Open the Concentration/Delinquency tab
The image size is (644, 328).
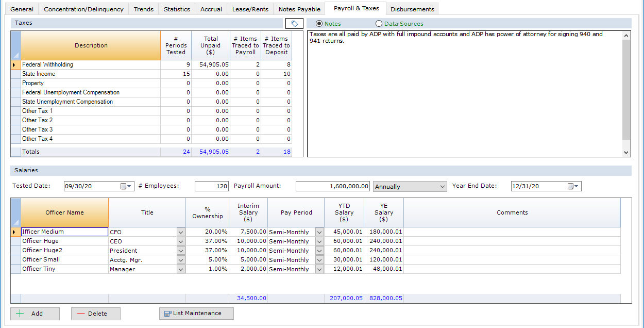pyautogui.click(x=83, y=9)
